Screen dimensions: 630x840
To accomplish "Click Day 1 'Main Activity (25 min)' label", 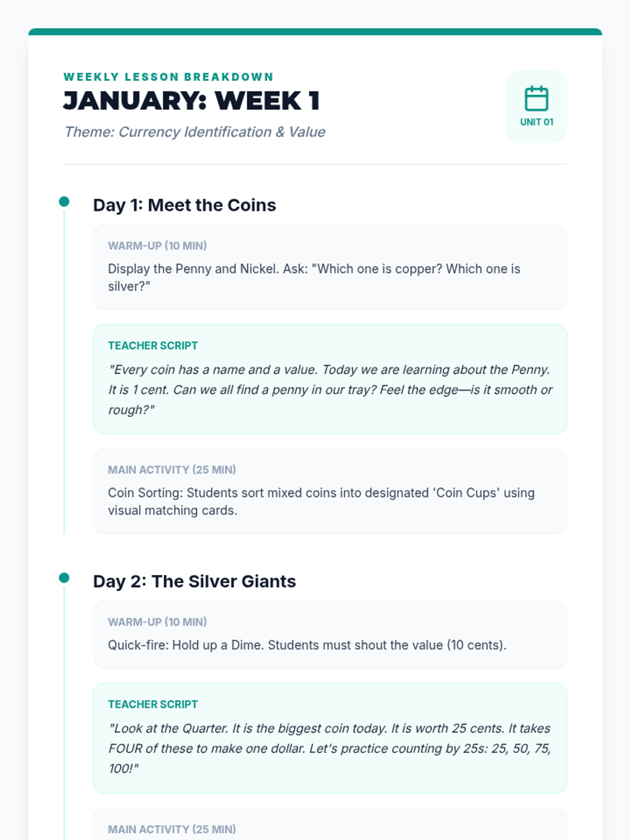I will pos(172,470).
